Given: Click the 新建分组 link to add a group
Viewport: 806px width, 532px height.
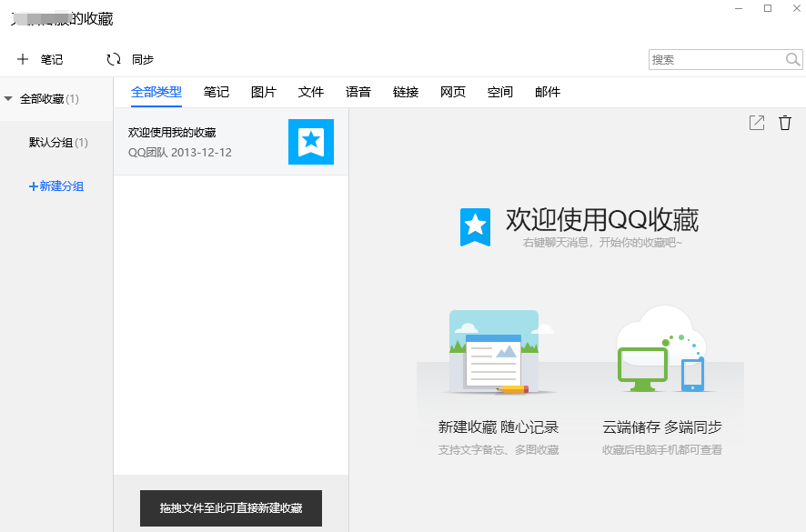Looking at the screenshot, I should 57,186.
